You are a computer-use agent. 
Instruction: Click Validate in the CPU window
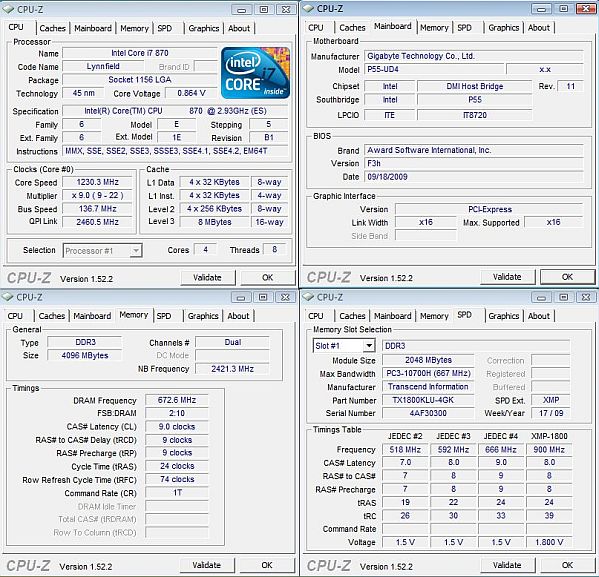click(x=207, y=277)
